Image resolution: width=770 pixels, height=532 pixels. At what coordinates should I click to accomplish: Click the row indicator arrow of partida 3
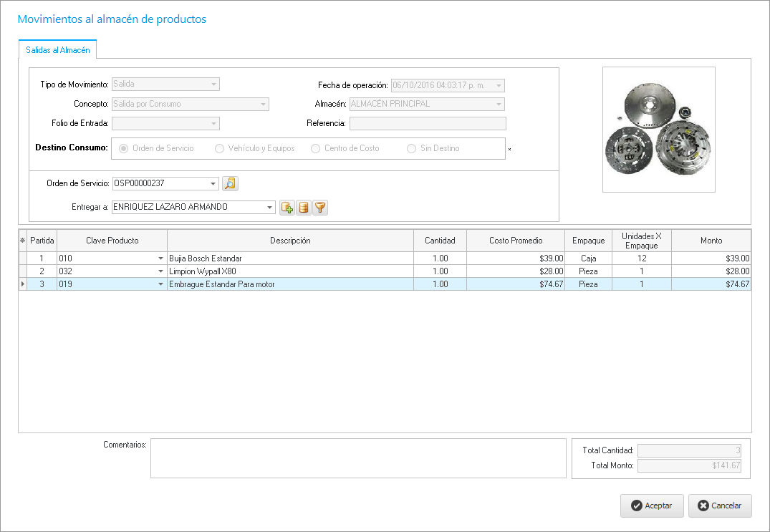pos(22,284)
